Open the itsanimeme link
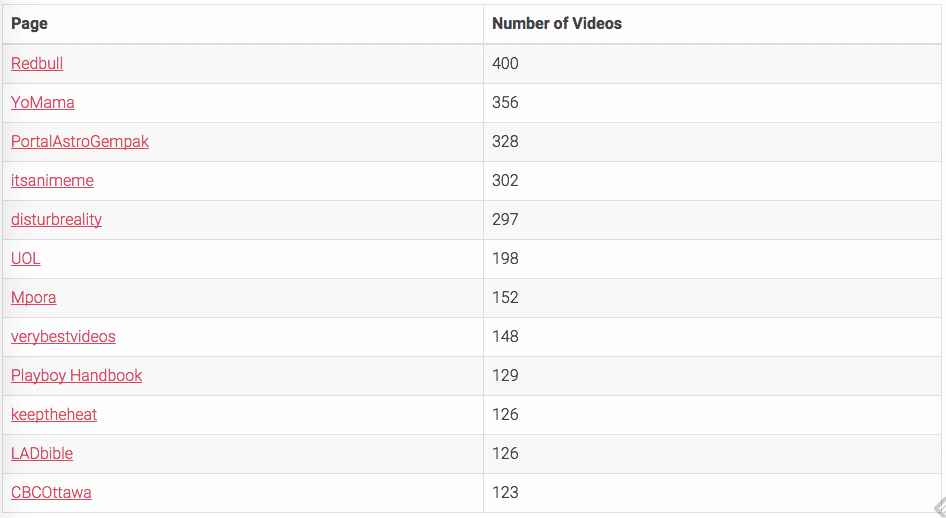The height and width of the screenshot is (518, 946). coord(52,180)
